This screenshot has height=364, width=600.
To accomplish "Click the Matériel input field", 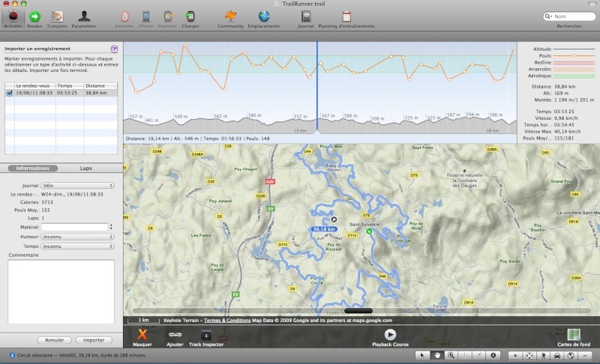I will [74, 227].
